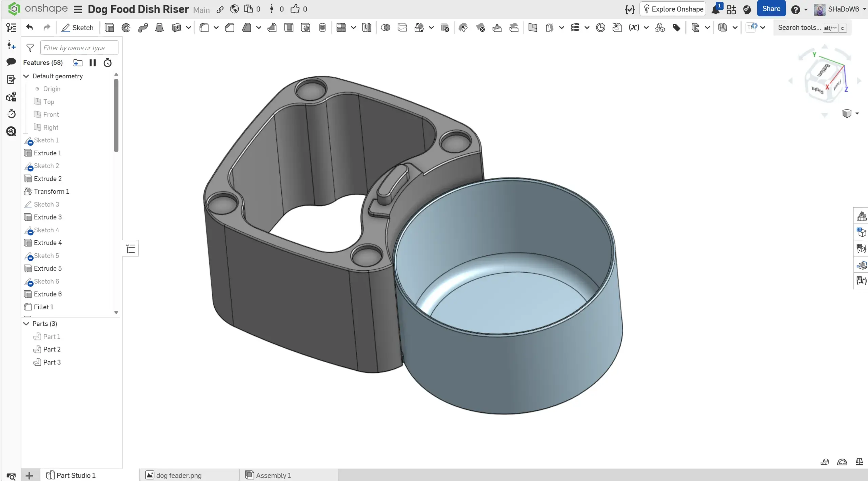The image size is (868, 481).
Task: Open Mass properties scale icon
Action: [859, 462]
